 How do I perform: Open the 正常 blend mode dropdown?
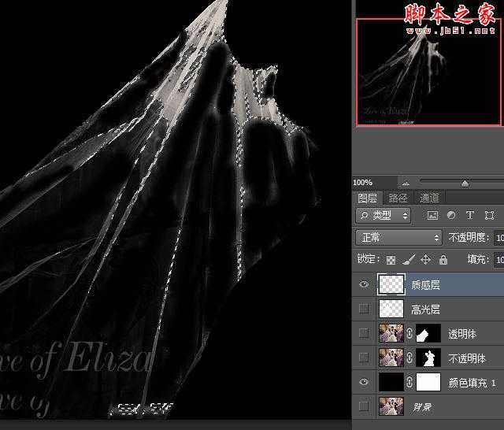(398, 238)
